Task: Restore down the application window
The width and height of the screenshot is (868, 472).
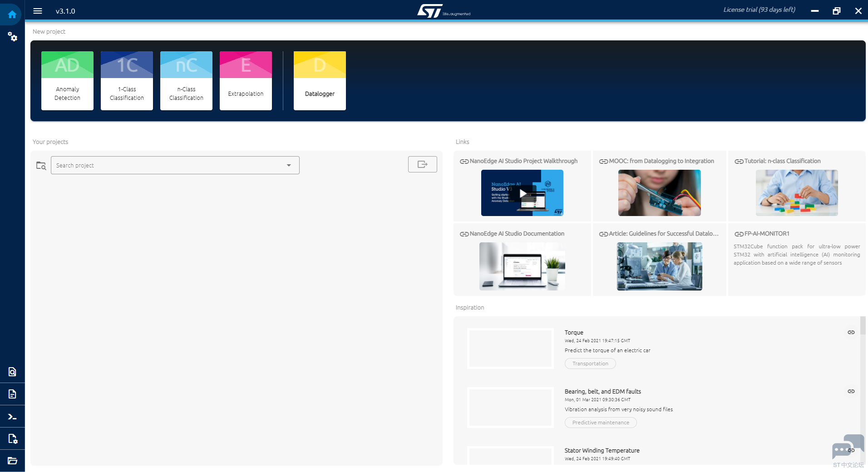Action: [x=836, y=11]
